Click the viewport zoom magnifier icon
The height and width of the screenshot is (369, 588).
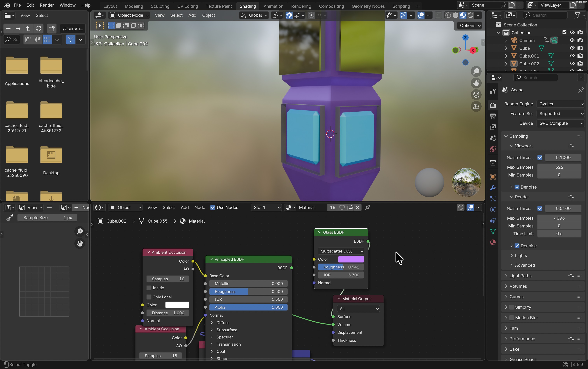point(476,71)
